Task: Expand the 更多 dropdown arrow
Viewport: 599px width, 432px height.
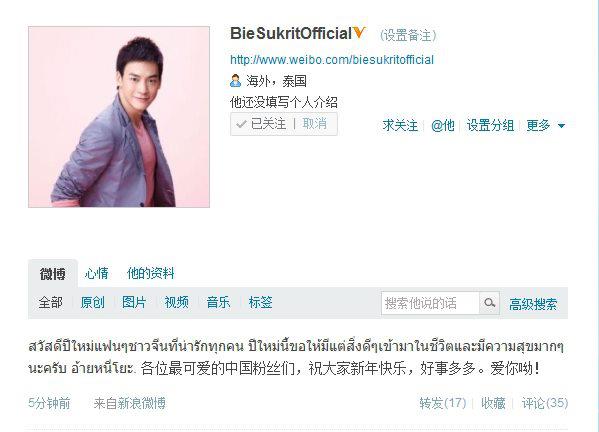Action: click(x=561, y=125)
